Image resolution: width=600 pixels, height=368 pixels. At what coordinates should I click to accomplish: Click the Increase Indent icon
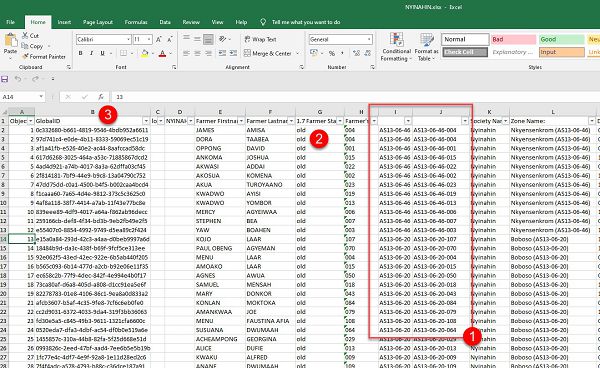[x=233, y=53]
